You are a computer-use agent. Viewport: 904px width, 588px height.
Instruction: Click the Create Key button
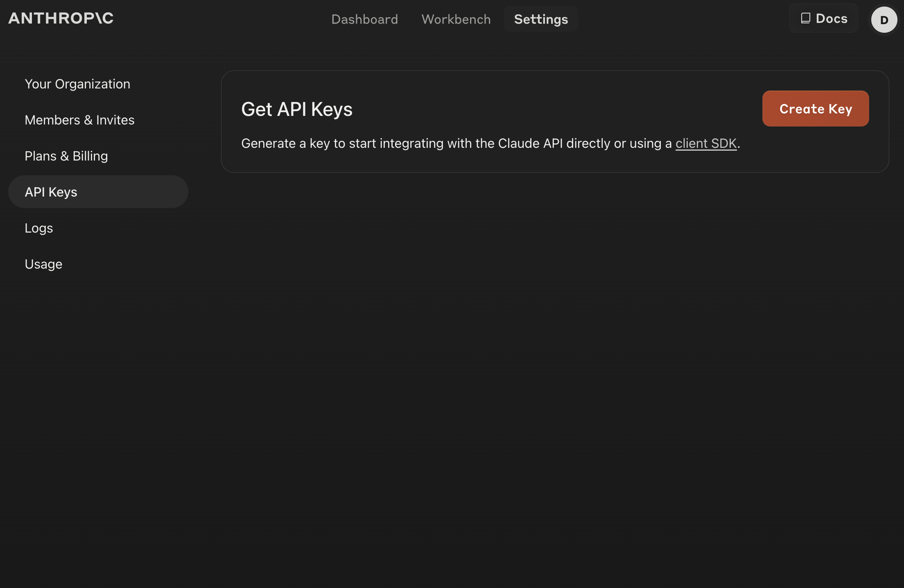pyautogui.click(x=816, y=109)
